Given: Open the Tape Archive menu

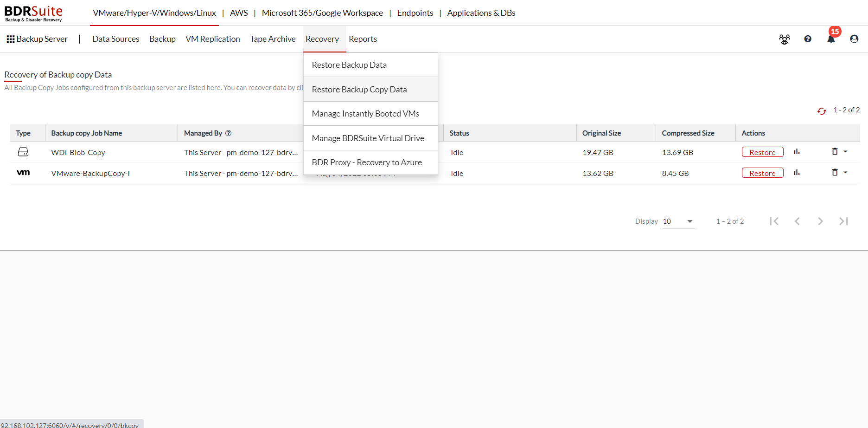Looking at the screenshot, I should pyautogui.click(x=273, y=39).
